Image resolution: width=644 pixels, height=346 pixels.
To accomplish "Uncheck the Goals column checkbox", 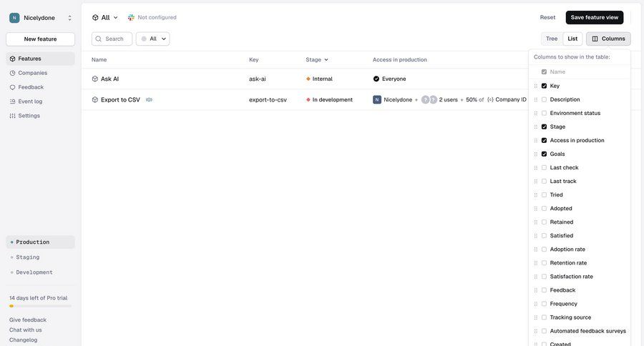I will pos(545,154).
